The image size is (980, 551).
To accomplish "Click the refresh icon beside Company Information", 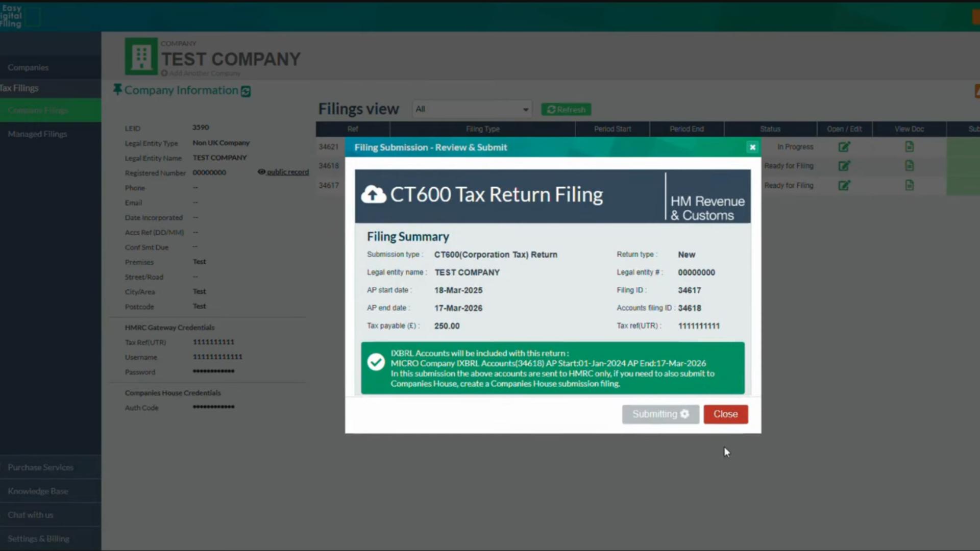I will 246,91.
